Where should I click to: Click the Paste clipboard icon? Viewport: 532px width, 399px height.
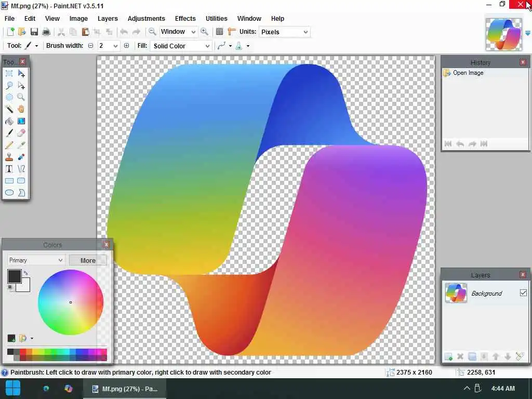[85, 32]
